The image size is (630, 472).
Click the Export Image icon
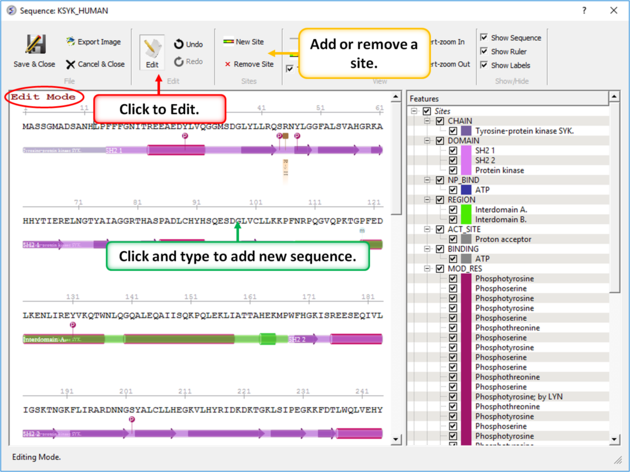(x=70, y=41)
